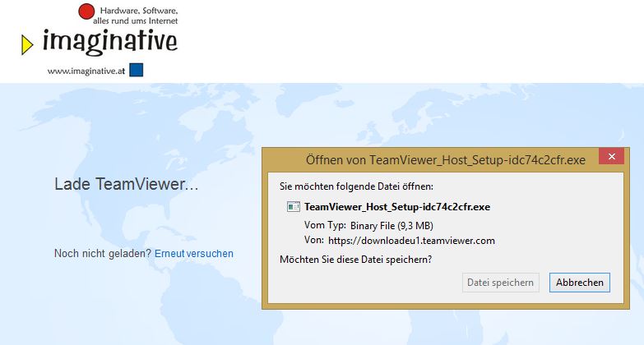Viewport: 644px width, 345px height.
Task: Click the Sie möchten folgende Datei öffnen: text
Action: click(x=356, y=186)
